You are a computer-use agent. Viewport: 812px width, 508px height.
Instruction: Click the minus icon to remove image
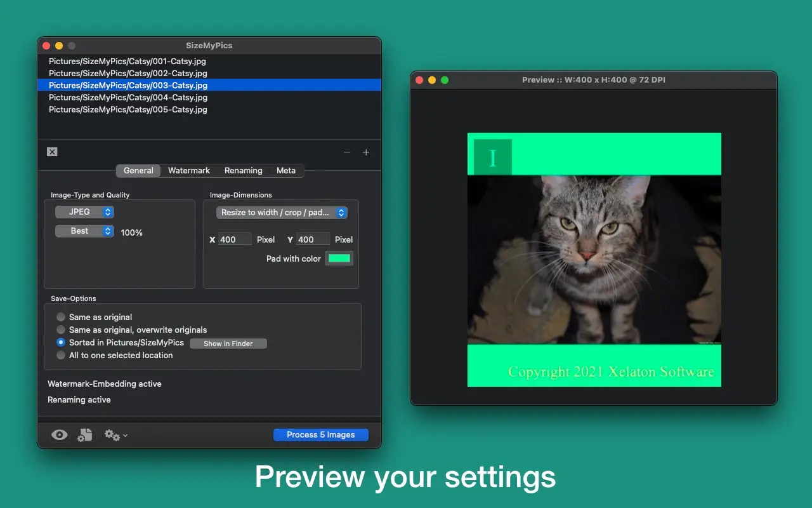tap(347, 152)
